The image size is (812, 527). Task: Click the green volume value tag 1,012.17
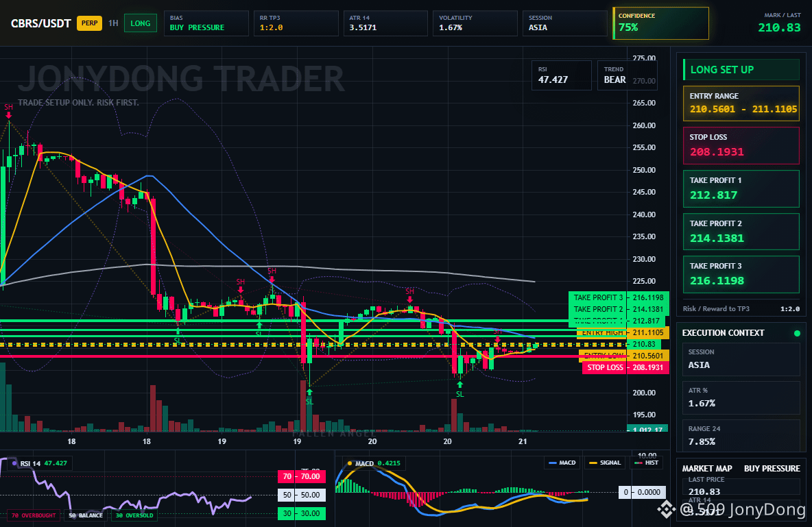(647, 428)
